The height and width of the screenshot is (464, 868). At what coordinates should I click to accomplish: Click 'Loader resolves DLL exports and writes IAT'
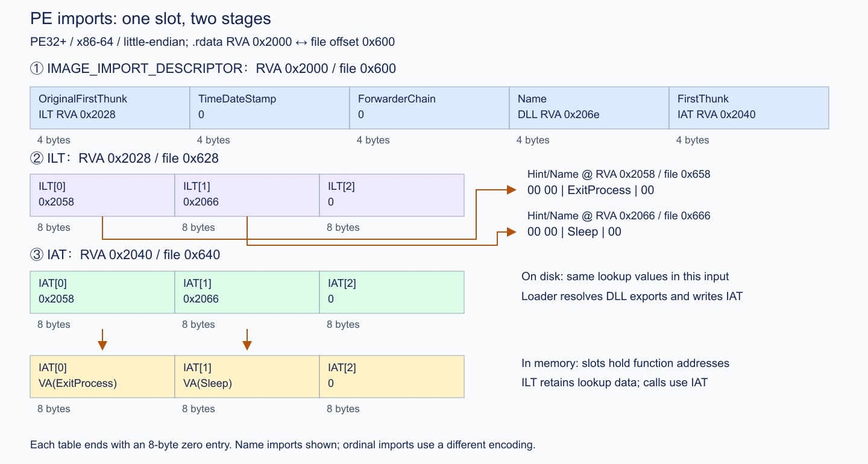[632, 296]
